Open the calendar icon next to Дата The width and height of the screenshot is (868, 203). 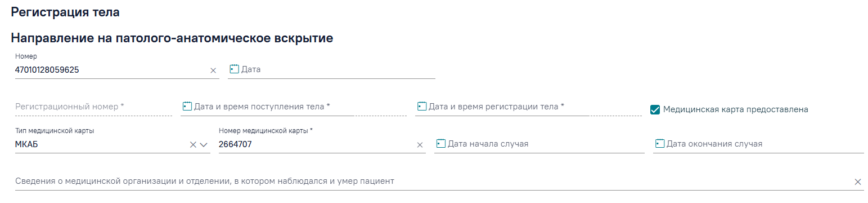(x=234, y=69)
